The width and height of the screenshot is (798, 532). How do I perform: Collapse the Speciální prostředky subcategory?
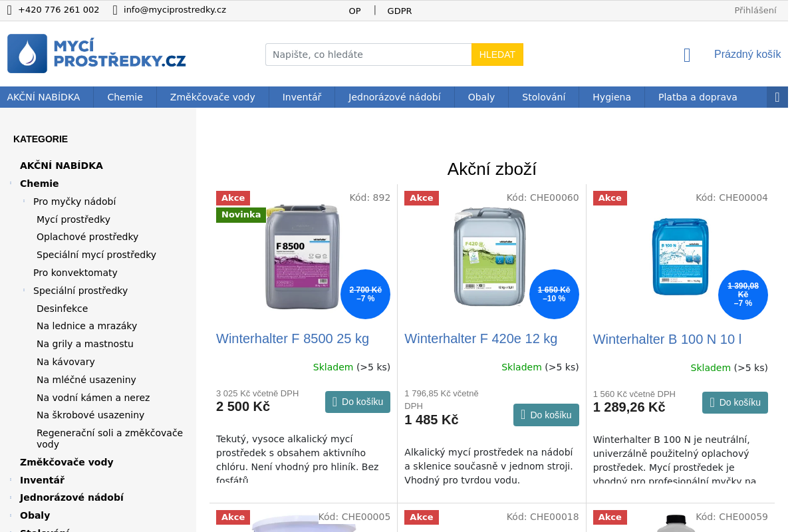tap(24, 291)
